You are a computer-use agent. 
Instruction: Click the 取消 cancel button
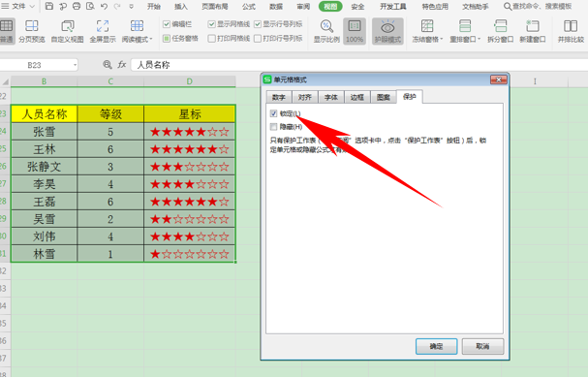[482, 346]
